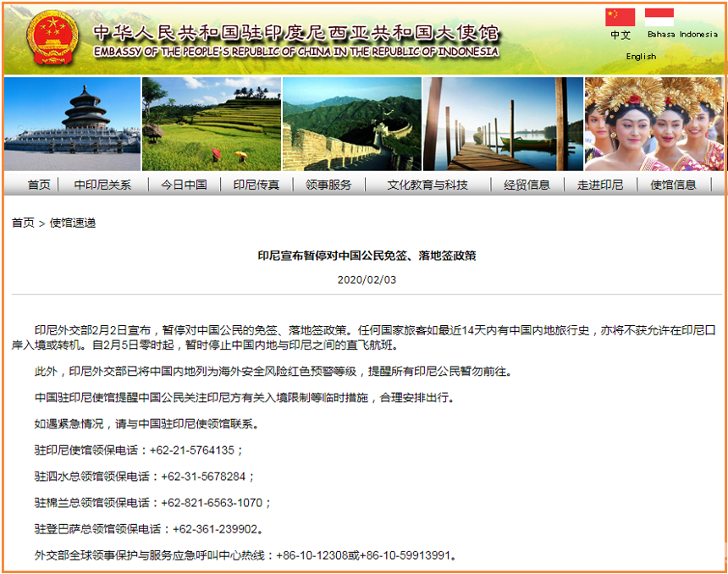Open the 中印尼关系 menu item
Screen dimensions: 728x574
(102, 185)
